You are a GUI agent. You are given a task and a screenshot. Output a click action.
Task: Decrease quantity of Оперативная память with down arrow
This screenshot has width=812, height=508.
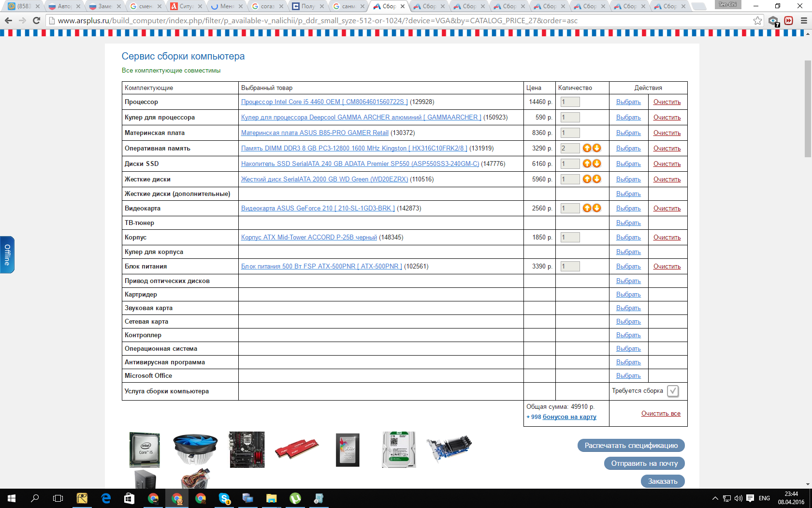click(x=597, y=148)
